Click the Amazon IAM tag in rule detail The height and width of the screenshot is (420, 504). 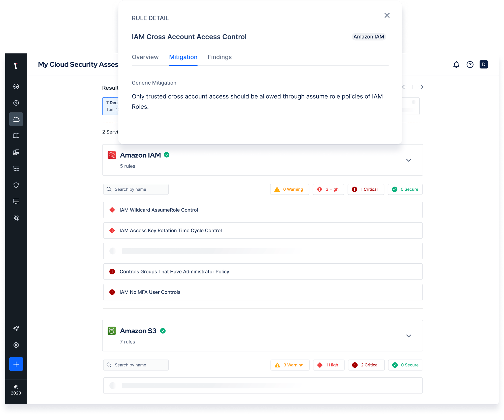click(x=368, y=37)
